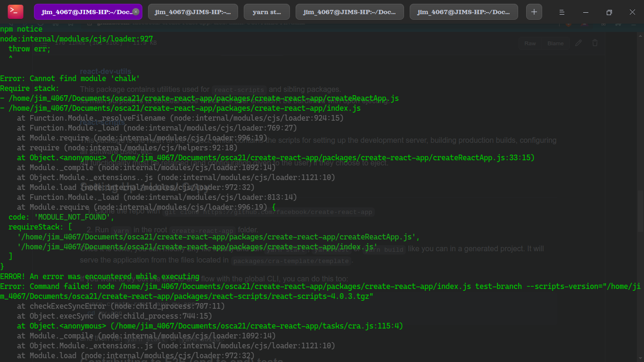Open a new terminal tab with the plus icon
This screenshot has width=644, height=362.
pyautogui.click(x=534, y=11)
